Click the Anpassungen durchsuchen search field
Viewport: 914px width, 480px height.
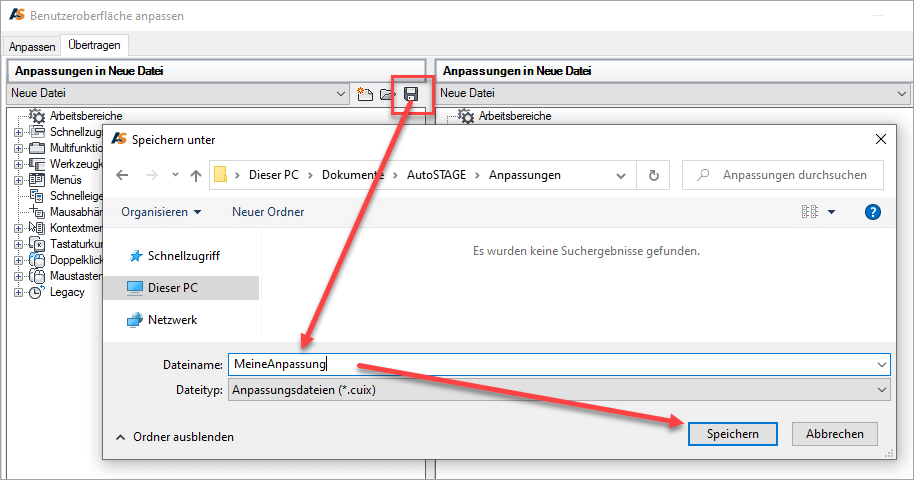coord(783,175)
